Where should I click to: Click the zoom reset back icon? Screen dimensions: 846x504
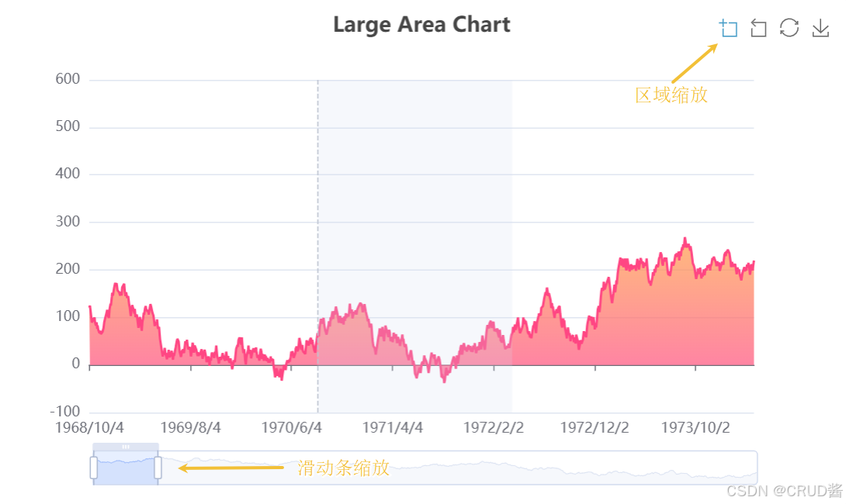[x=758, y=28]
